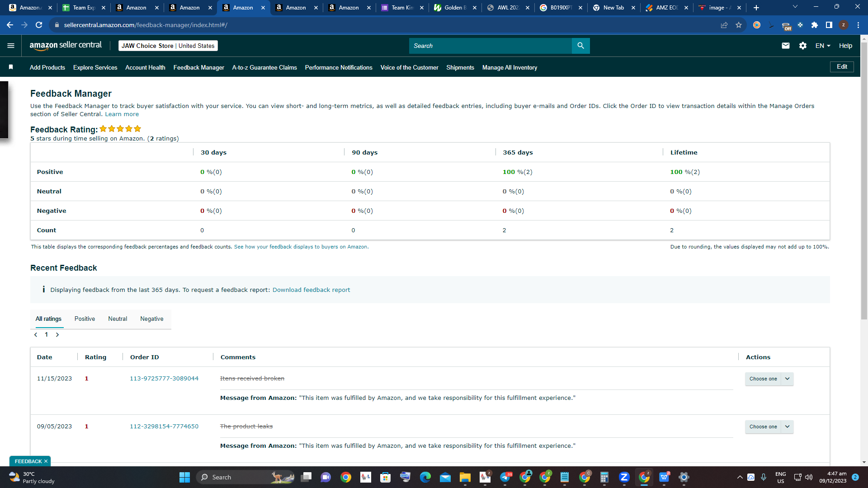Switch to the AMZ EOD browser tab

click(666, 8)
